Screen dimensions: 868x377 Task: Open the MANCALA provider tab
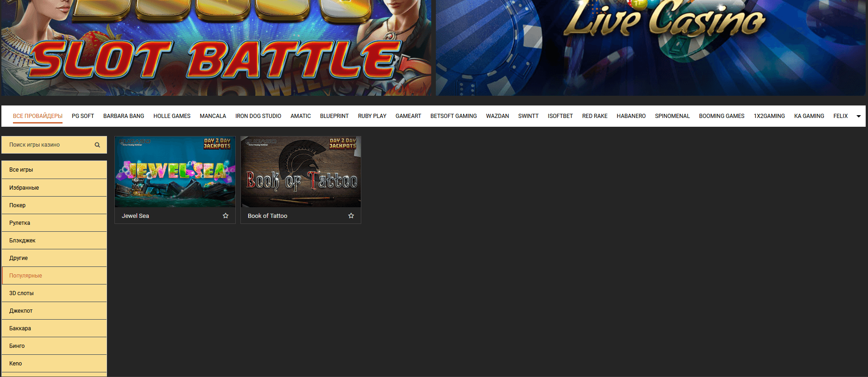coord(213,116)
